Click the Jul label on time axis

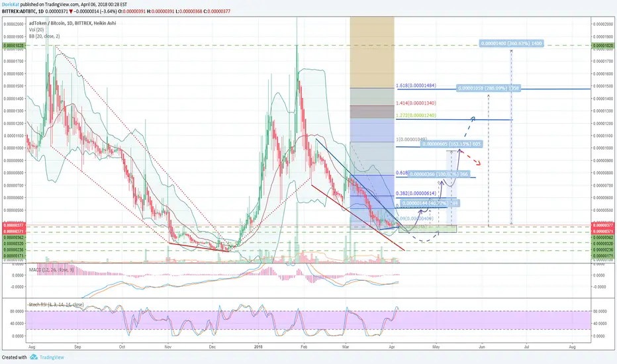(x=526, y=347)
